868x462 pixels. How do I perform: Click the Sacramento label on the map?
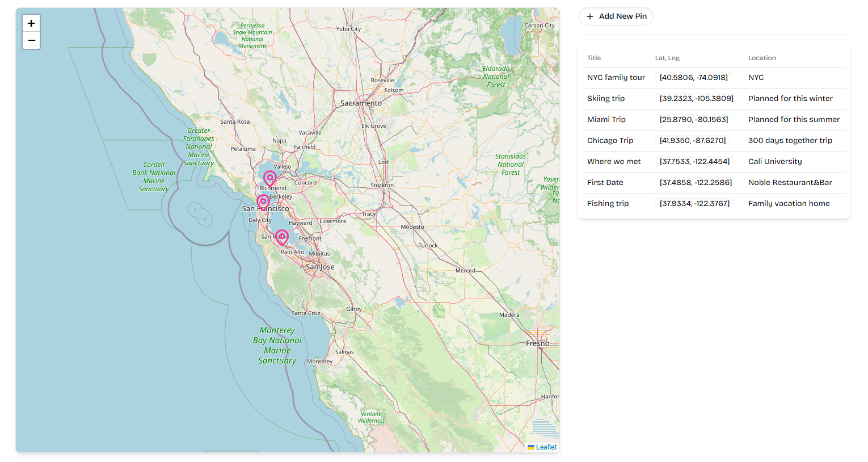coord(361,103)
